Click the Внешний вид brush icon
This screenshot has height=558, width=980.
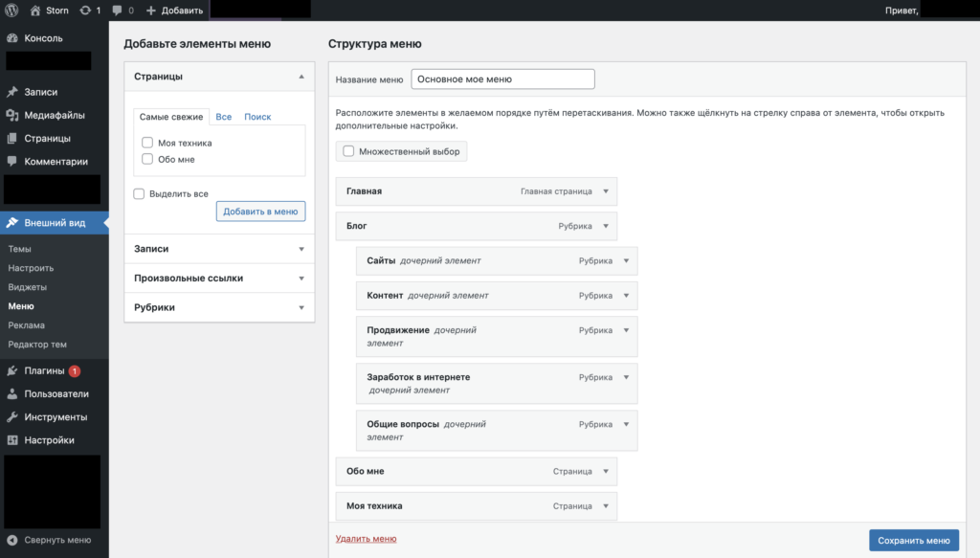coord(11,222)
